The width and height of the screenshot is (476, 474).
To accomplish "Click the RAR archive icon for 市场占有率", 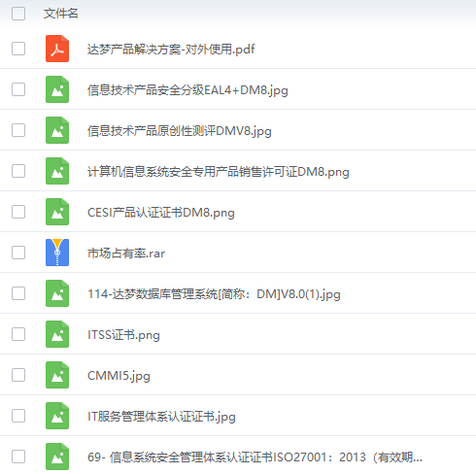I will point(57,253).
